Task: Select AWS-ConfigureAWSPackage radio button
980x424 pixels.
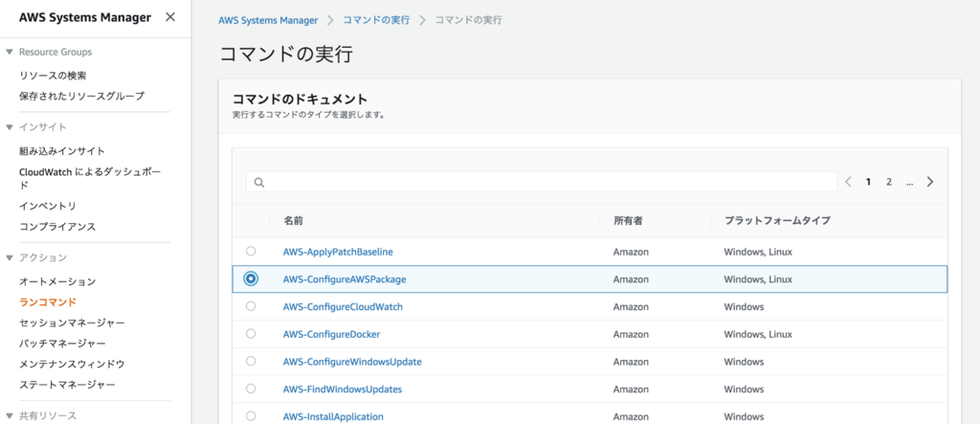Action: click(251, 279)
